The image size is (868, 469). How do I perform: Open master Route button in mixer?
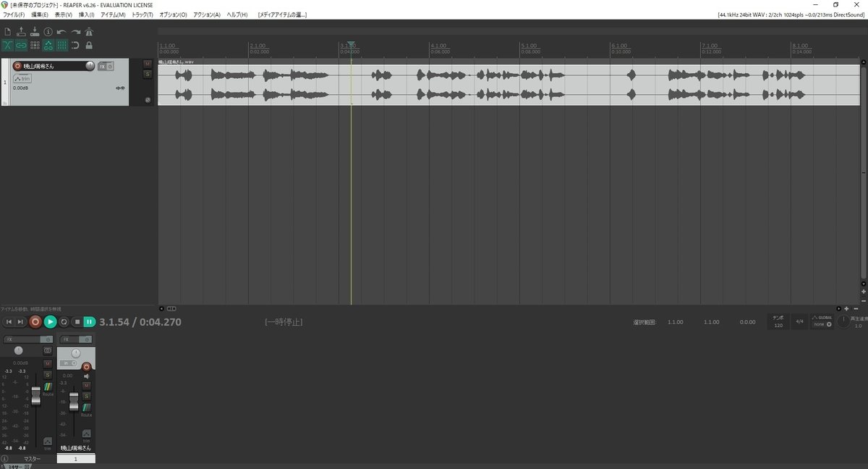click(x=48, y=388)
